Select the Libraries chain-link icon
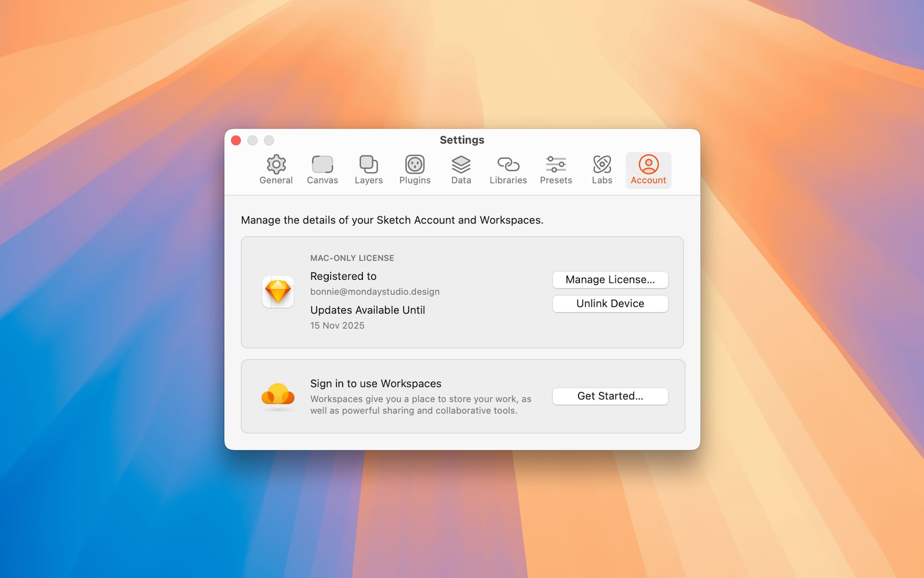Viewport: 924px width, 578px height. [x=508, y=164]
